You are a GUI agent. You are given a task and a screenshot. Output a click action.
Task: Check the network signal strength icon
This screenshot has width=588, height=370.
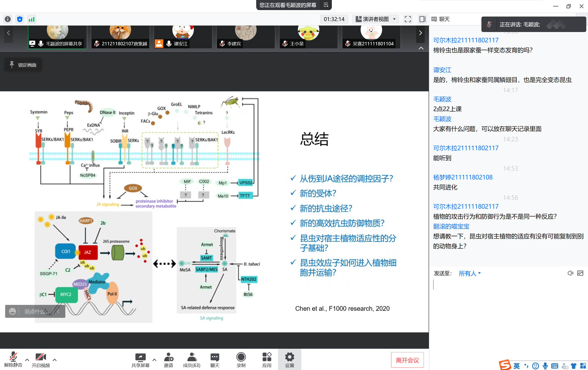[x=32, y=19]
